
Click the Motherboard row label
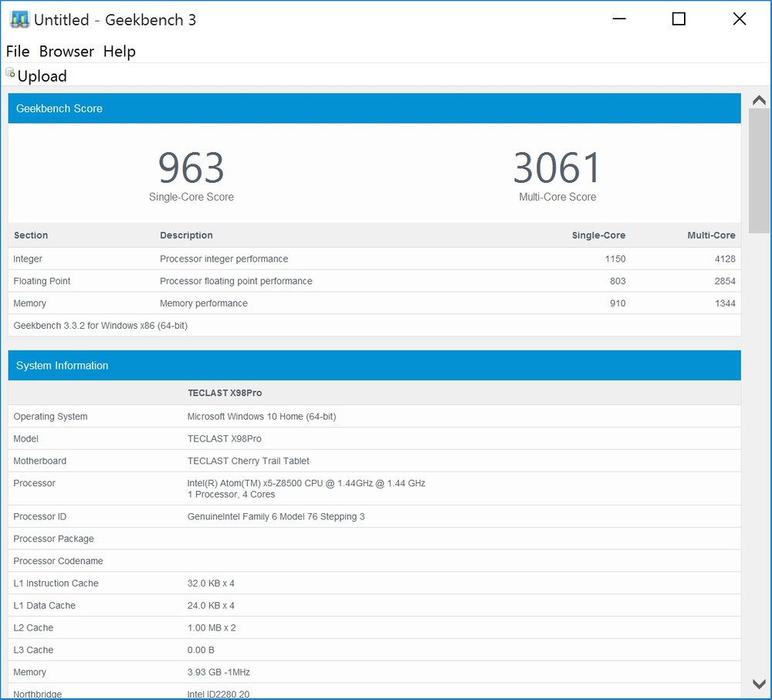click(x=39, y=461)
